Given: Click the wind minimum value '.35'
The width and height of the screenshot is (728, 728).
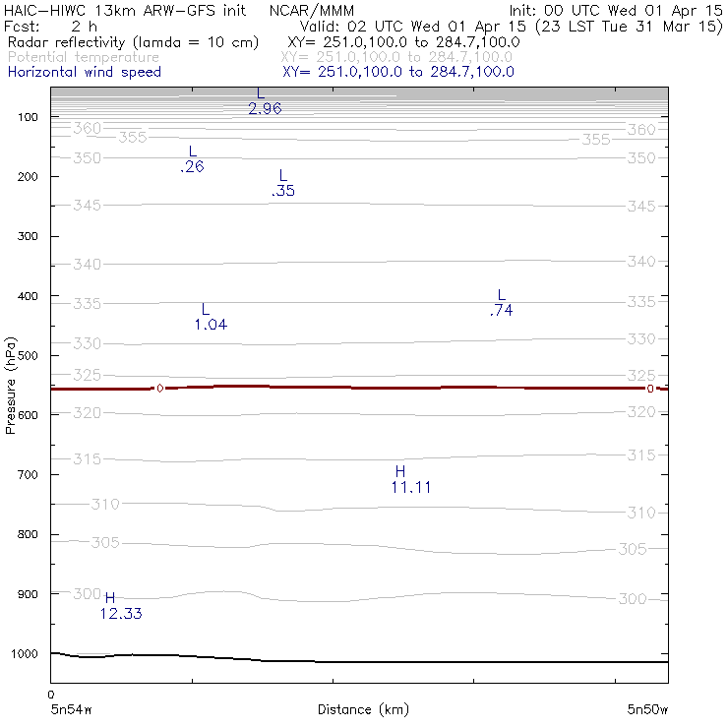Looking at the screenshot, I should pos(283,191).
